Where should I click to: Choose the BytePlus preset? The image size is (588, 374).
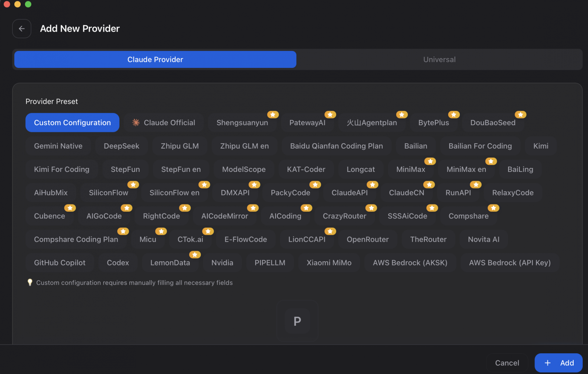coord(434,123)
